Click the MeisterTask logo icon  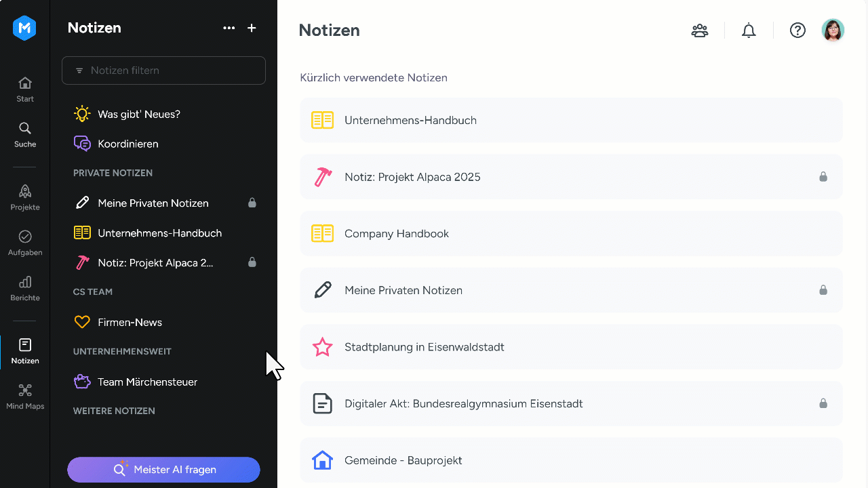24,28
